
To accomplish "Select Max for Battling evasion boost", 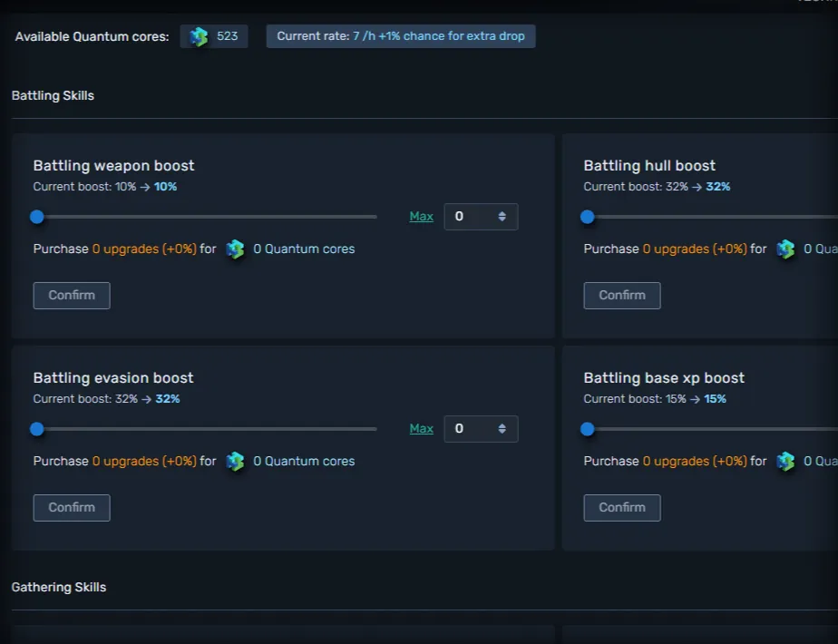I will (421, 429).
